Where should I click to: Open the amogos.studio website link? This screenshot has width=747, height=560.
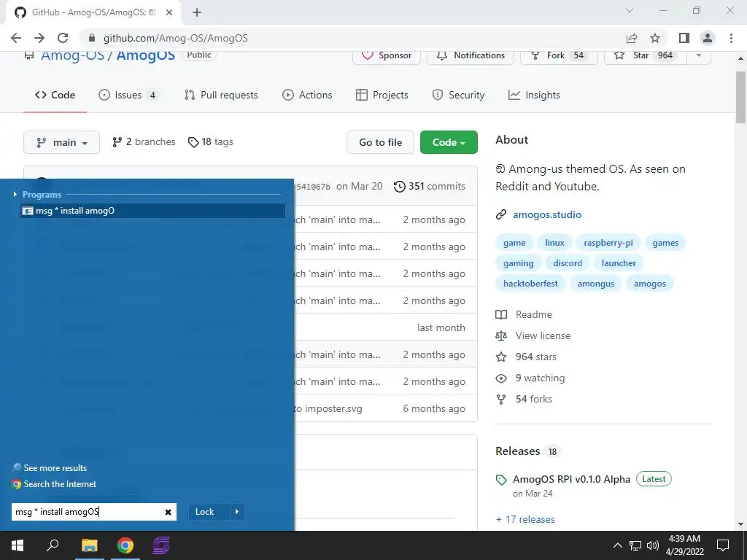[547, 215]
